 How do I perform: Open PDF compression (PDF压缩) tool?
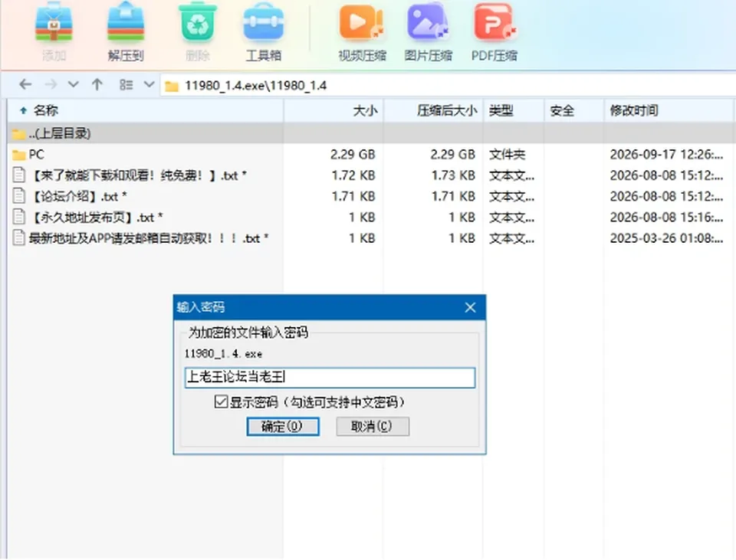495,22
